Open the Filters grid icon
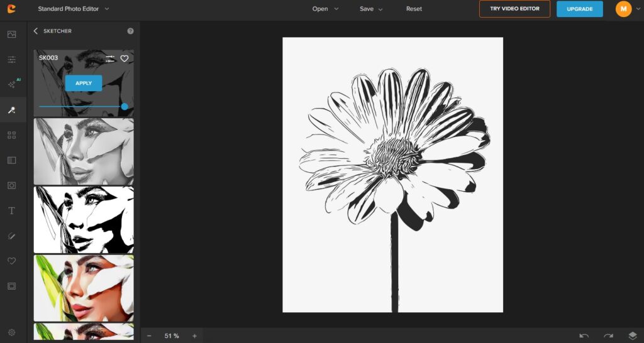 pyautogui.click(x=11, y=135)
